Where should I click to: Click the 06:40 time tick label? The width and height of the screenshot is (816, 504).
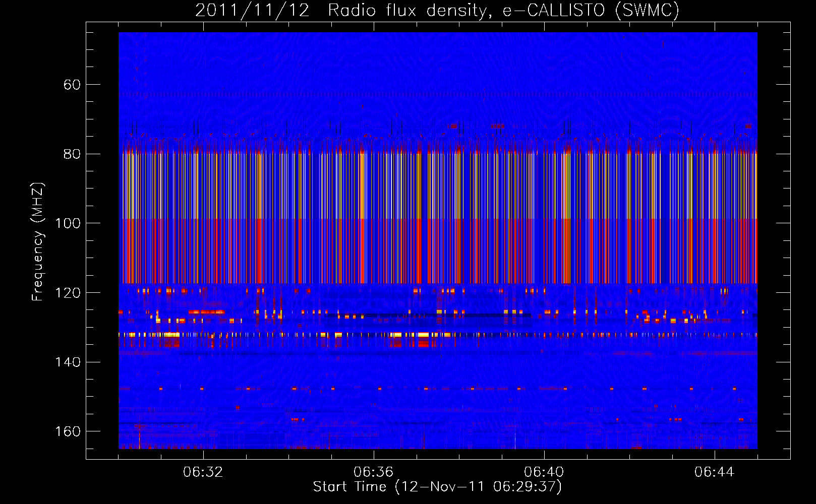click(544, 472)
